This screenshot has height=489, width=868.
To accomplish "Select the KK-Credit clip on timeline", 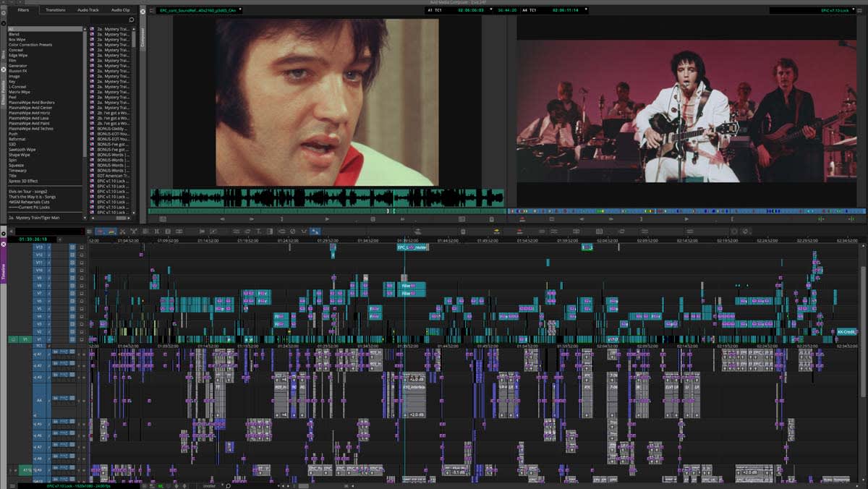I will 846,331.
